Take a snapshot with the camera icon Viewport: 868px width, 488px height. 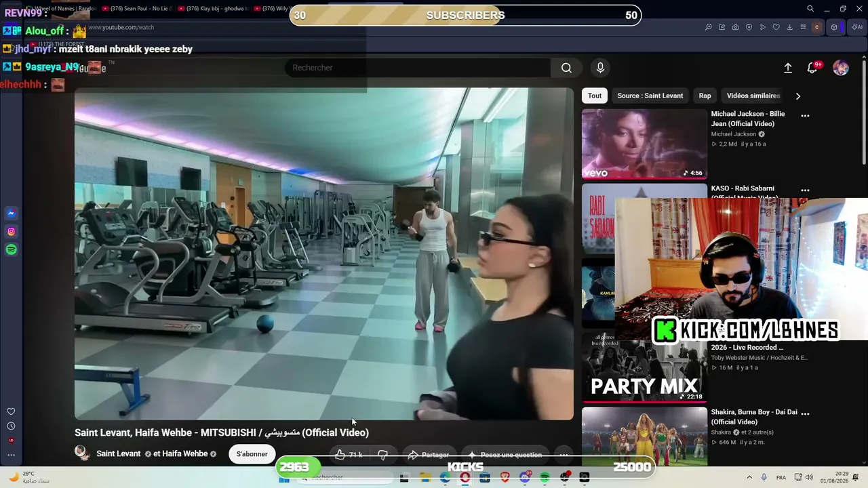pos(736,27)
